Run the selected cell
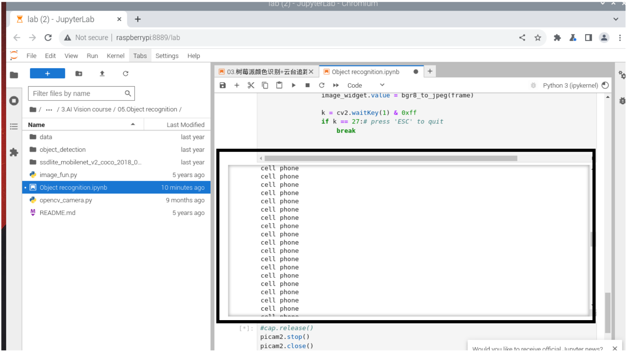The image size is (629, 364). coord(294,85)
